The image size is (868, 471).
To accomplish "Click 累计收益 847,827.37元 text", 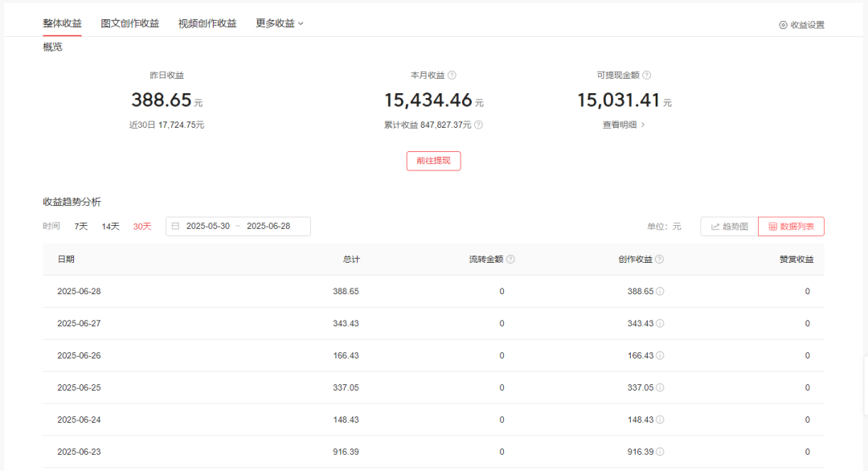I will coord(428,125).
